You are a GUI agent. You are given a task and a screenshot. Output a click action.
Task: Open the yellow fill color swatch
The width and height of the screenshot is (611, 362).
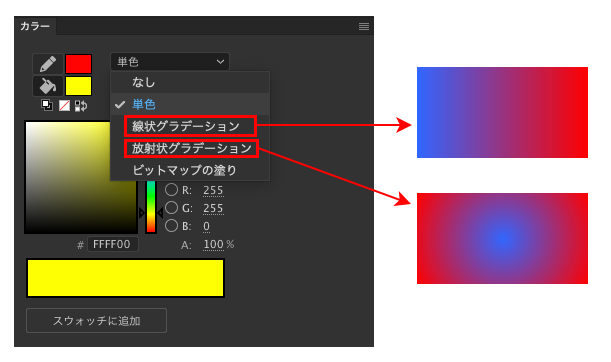[78, 86]
